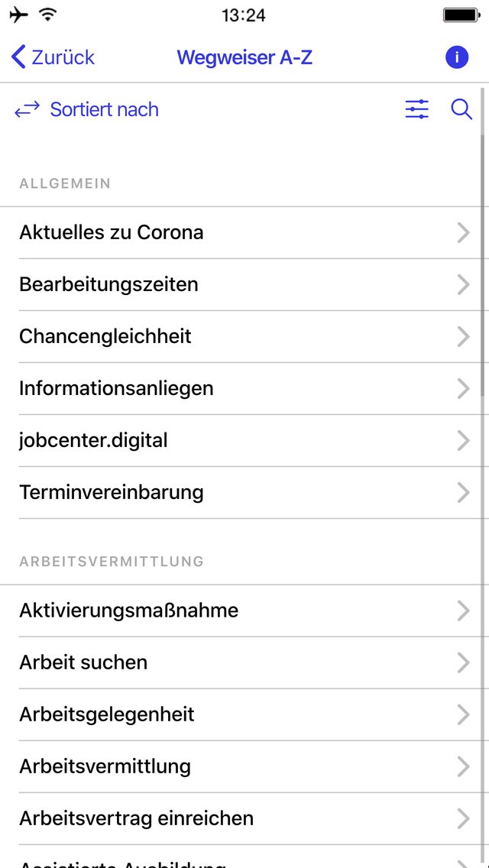489x868 pixels.
Task: Select the Informationsanliegen entry
Action: tap(244, 388)
